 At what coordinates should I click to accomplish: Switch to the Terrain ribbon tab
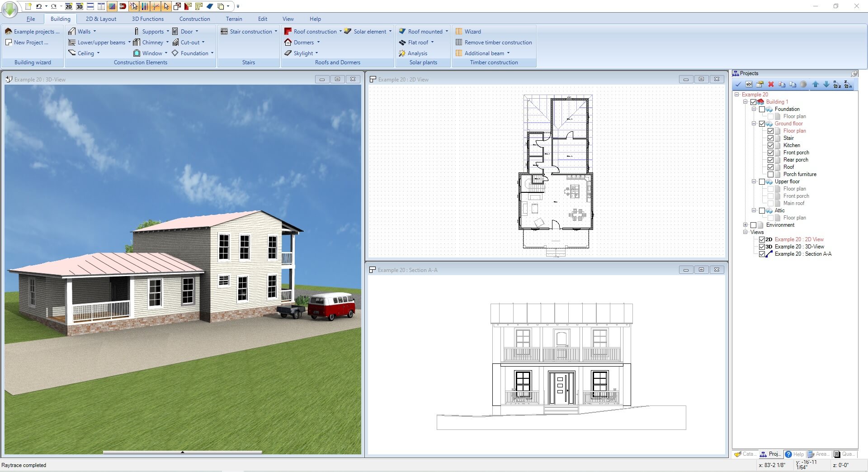click(x=234, y=19)
